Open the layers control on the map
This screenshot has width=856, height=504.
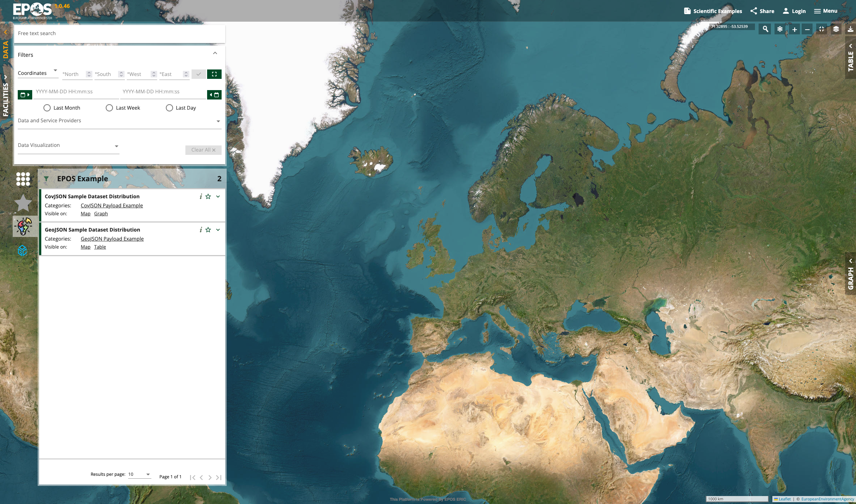(x=836, y=29)
